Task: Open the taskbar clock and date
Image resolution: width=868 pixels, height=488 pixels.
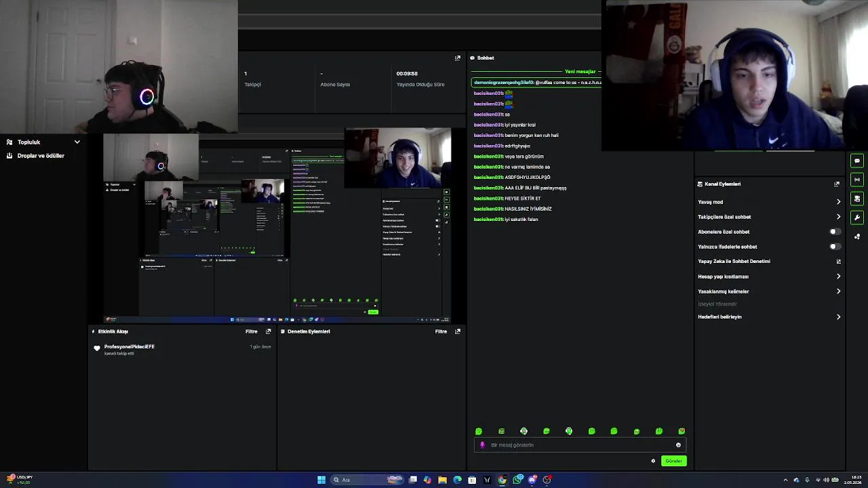Action: pyautogui.click(x=852, y=480)
